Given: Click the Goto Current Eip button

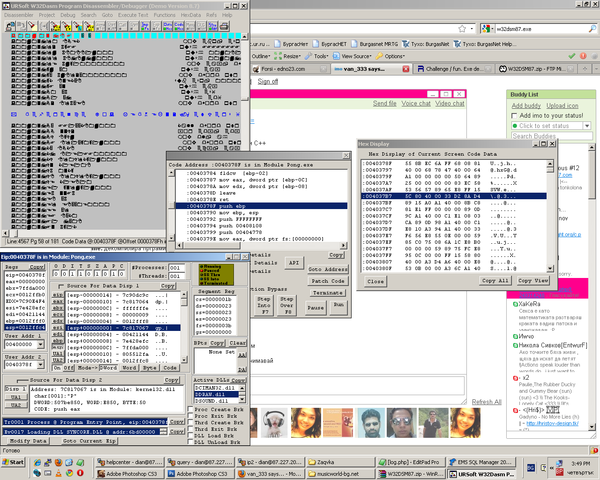Looking at the screenshot, I should pyautogui.click(x=90, y=441).
